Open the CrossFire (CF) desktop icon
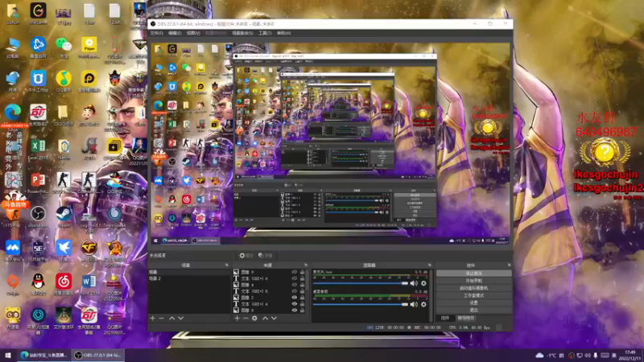 89,249
